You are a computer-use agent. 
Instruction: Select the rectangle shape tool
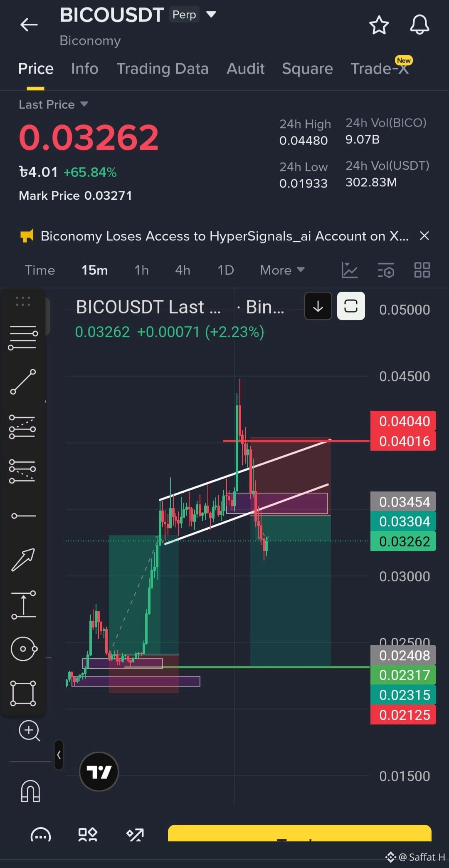pos(23,693)
